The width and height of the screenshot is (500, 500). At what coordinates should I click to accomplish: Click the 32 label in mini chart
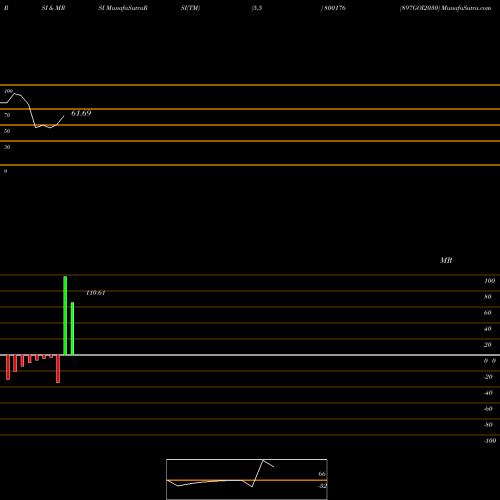click(322, 486)
